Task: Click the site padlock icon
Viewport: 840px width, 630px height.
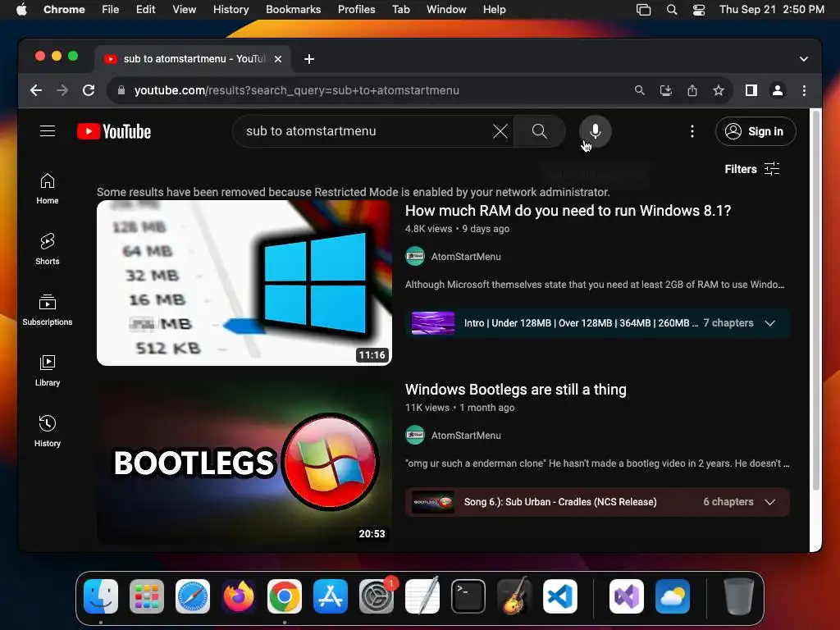Action: click(x=121, y=90)
